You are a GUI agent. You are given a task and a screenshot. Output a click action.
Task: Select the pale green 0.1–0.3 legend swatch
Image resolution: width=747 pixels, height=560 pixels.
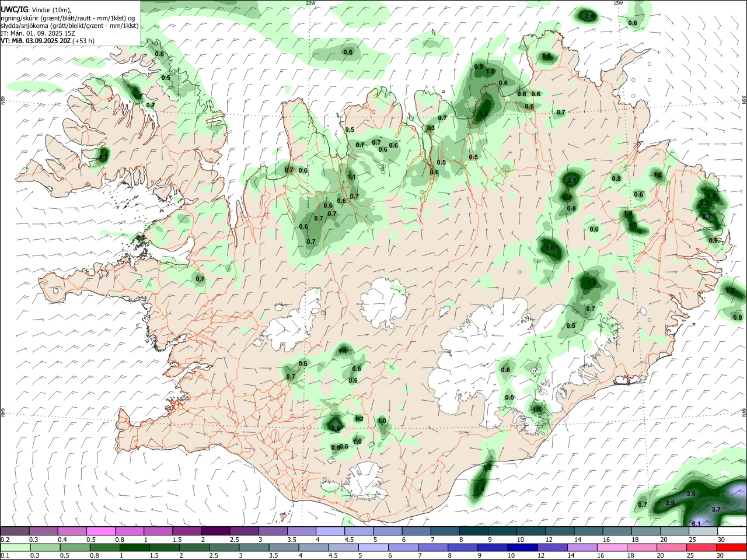(15, 548)
